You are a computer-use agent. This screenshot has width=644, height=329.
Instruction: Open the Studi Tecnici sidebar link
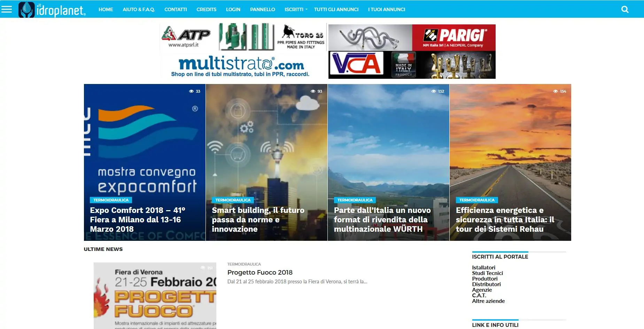point(487,273)
